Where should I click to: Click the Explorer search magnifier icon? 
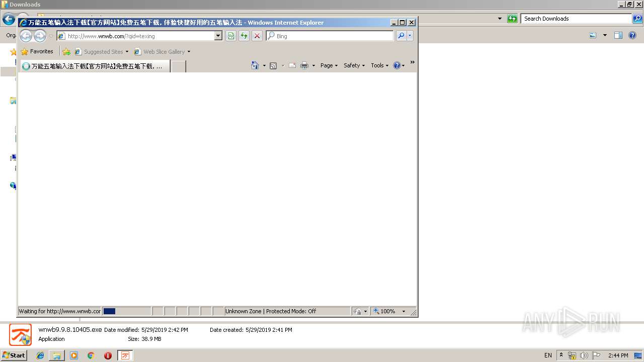637,19
